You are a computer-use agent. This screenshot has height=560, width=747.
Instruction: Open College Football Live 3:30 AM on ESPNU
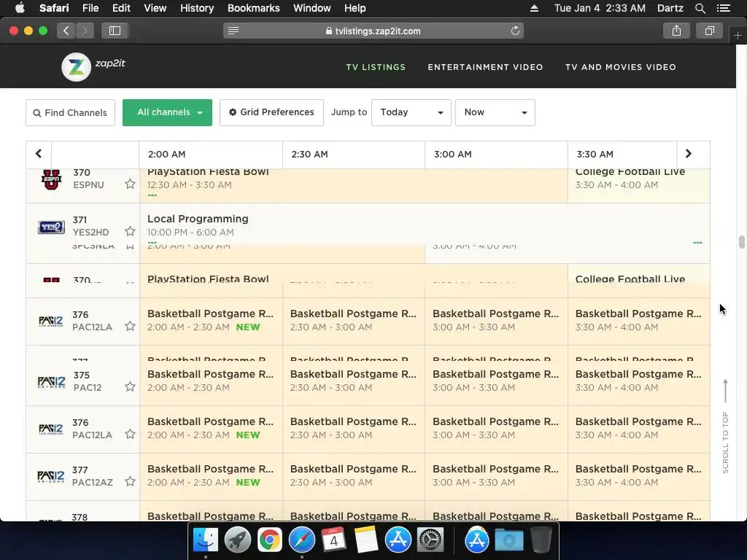(638, 186)
